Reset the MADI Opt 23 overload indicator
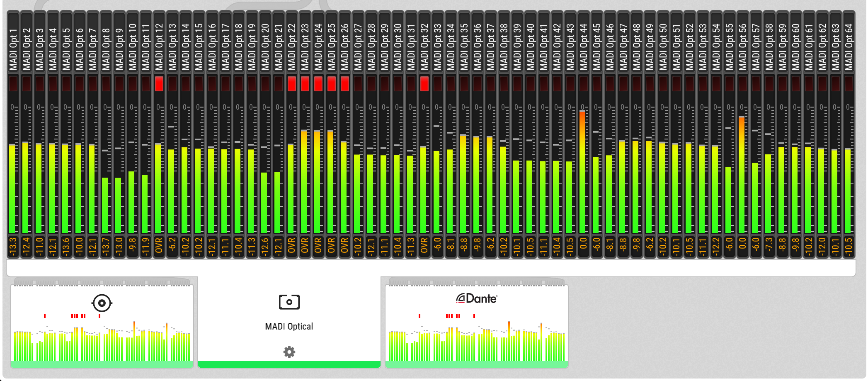This screenshot has height=381, width=868. pos(305,84)
